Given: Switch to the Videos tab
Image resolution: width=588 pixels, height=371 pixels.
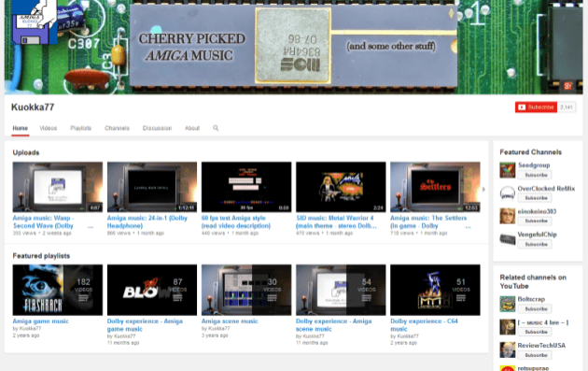Looking at the screenshot, I should [49, 128].
